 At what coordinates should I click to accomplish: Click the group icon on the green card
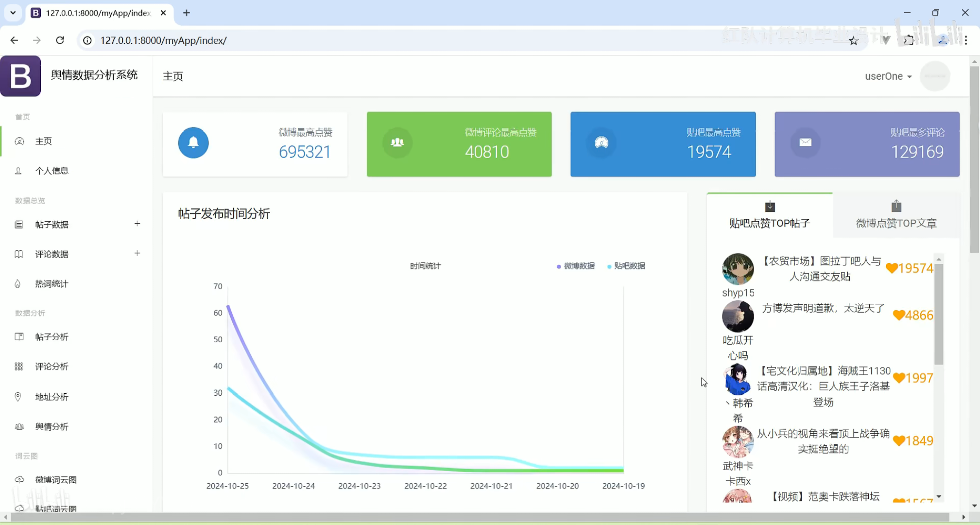(x=397, y=142)
